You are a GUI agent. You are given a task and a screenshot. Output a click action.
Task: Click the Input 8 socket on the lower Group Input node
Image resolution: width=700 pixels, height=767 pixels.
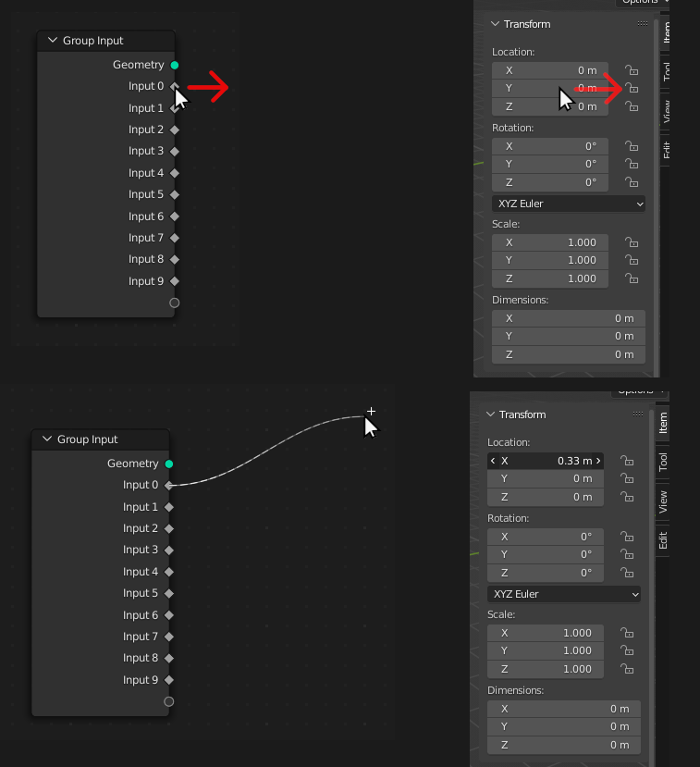[169, 659]
